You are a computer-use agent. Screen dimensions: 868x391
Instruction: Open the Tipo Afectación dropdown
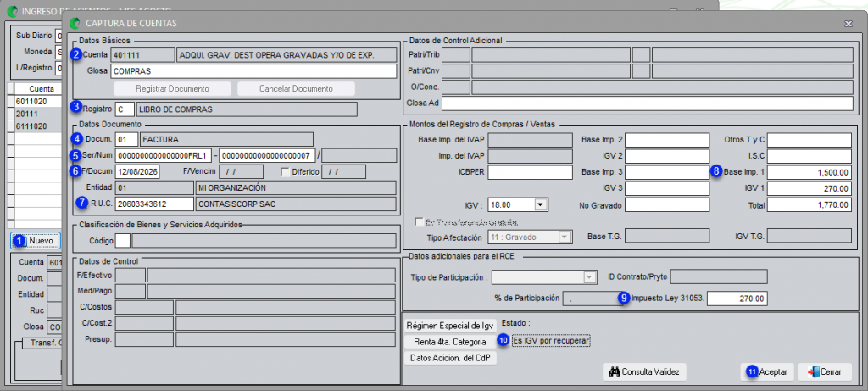pyautogui.click(x=565, y=237)
